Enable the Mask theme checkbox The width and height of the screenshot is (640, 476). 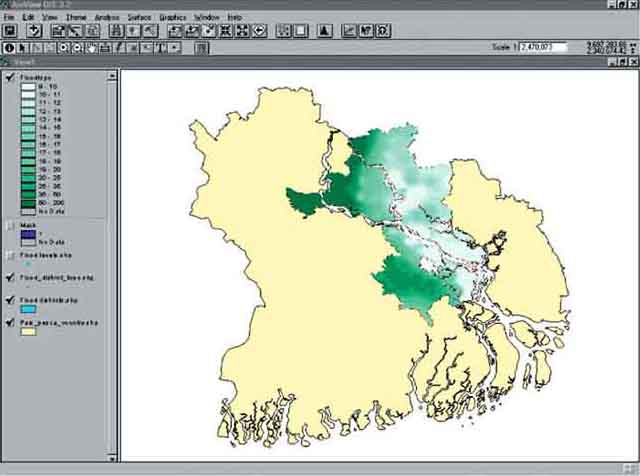point(10,226)
